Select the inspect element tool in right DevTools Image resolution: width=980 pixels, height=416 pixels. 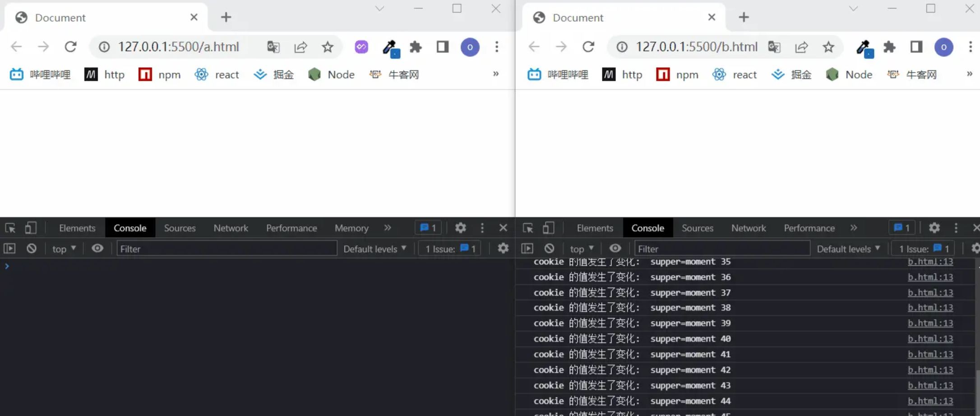coord(528,228)
